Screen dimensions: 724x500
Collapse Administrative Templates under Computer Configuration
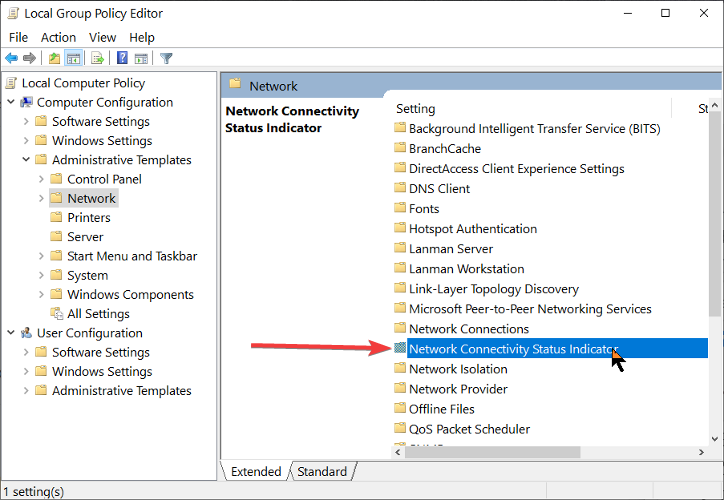click(x=26, y=160)
